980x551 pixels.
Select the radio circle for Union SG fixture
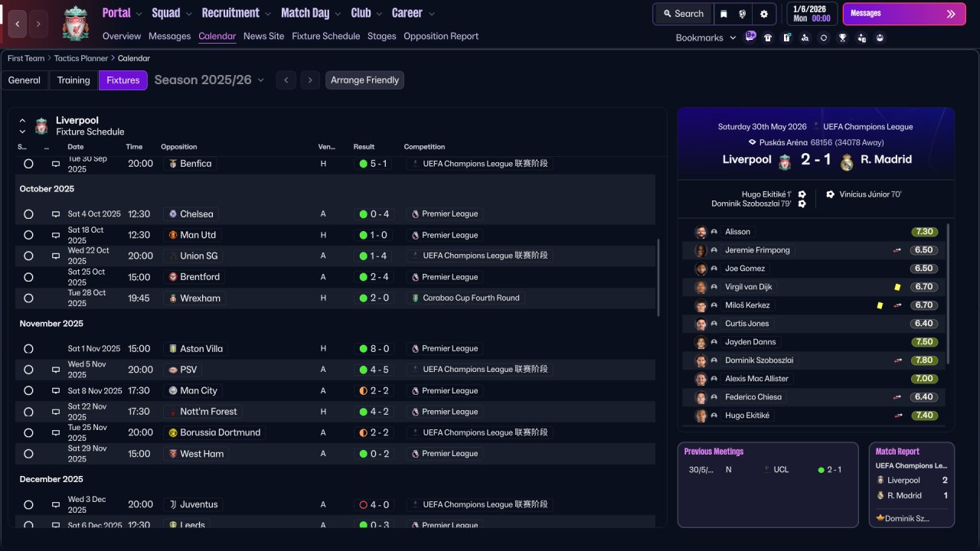point(28,256)
